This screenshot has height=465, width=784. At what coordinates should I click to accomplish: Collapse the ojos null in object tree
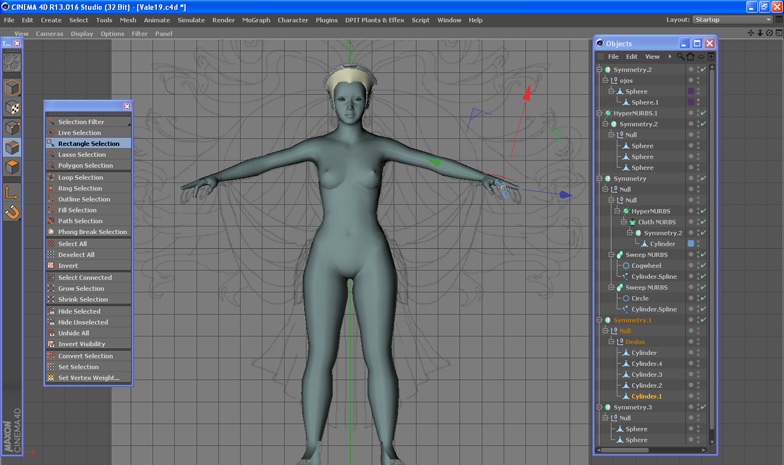[x=606, y=80]
